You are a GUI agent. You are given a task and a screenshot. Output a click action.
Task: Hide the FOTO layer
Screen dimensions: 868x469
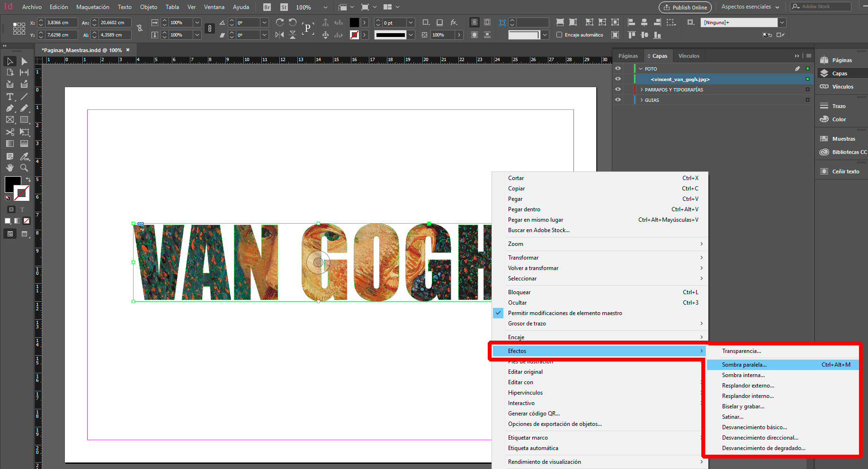point(617,68)
